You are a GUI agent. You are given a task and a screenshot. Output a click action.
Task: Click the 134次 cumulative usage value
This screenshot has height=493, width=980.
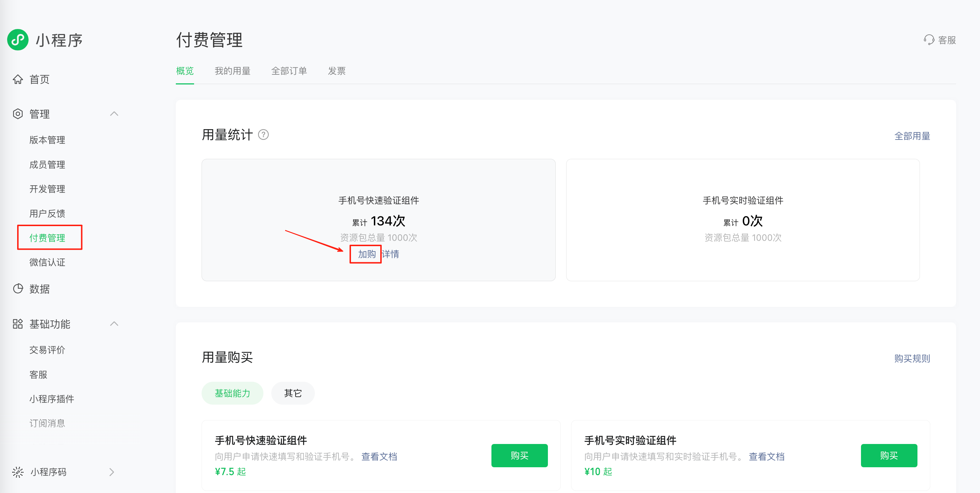(x=388, y=221)
